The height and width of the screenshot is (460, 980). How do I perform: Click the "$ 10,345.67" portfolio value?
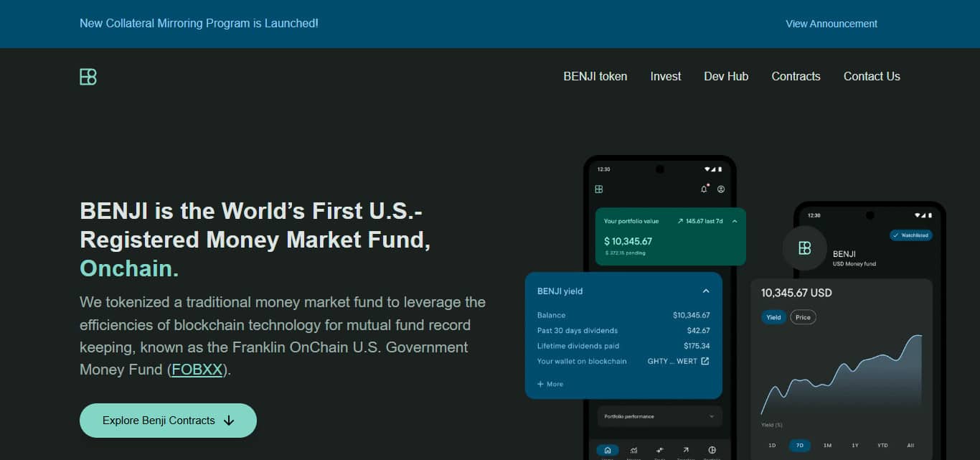click(x=628, y=241)
